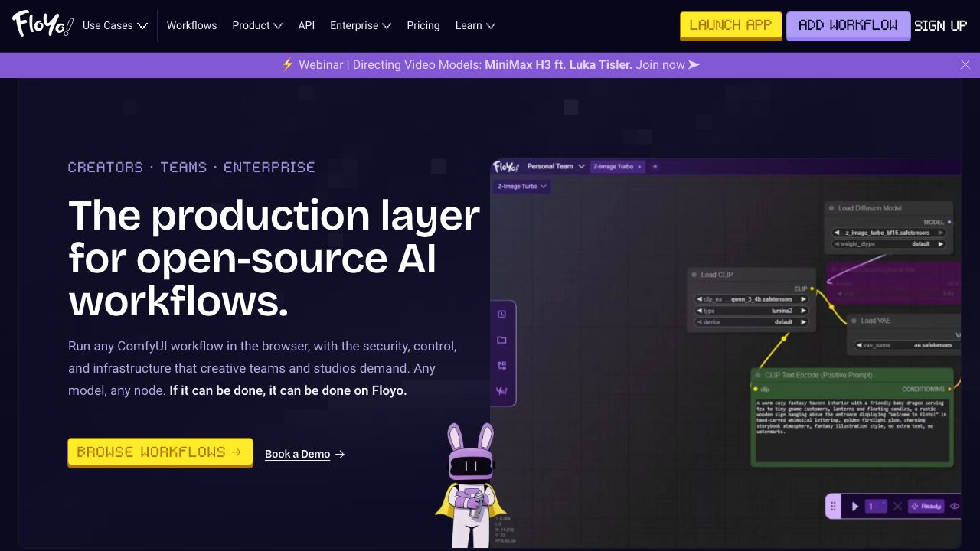This screenshot has width=980, height=551.
Task: Click the Yo! icon in the app sidebar
Action: click(x=501, y=391)
